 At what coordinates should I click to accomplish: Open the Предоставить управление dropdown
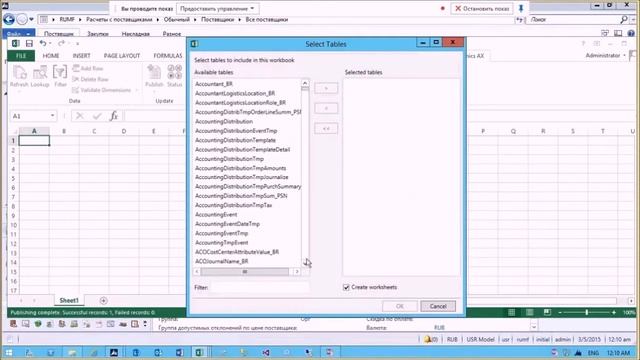point(217,8)
